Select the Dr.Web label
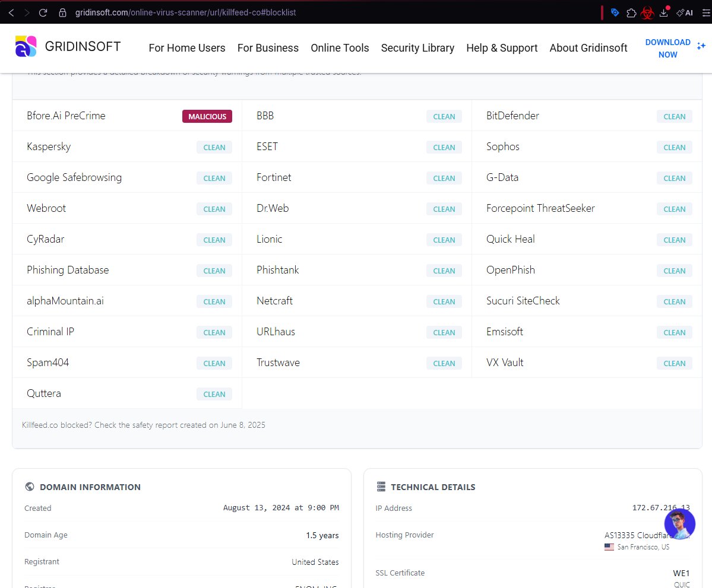Screen dimensions: 712x588 tap(273, 208)
